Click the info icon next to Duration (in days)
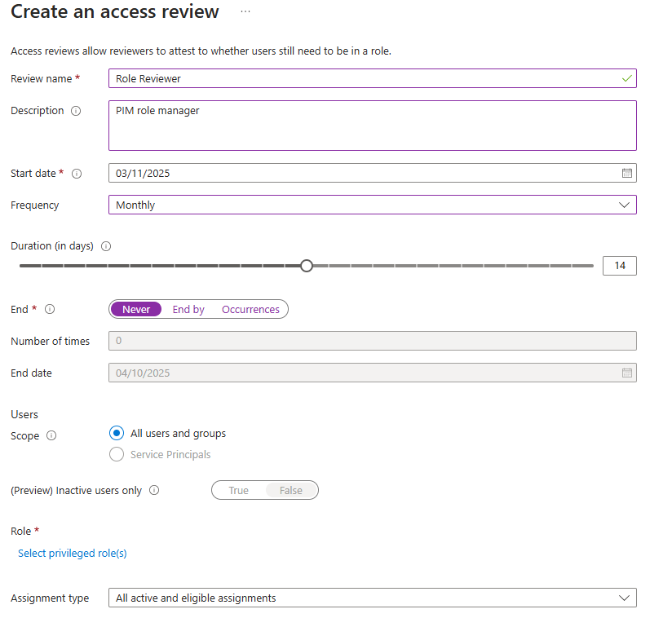The width and height of the screenshot is (672, 618). [x=105, y=246]
